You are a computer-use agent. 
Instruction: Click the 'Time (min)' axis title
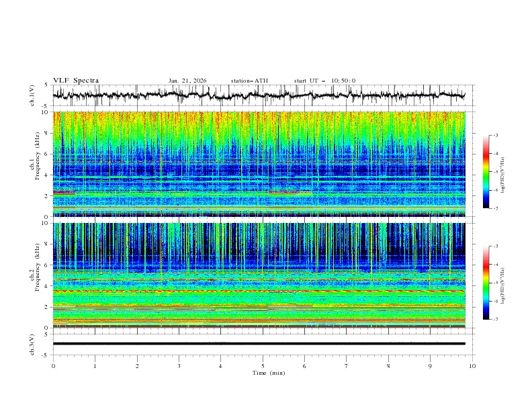(x=269, y=373)
